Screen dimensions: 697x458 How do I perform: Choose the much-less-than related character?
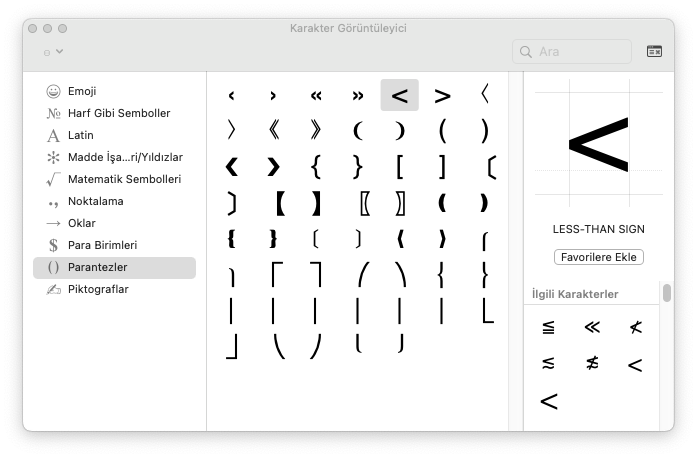[591, 327]
